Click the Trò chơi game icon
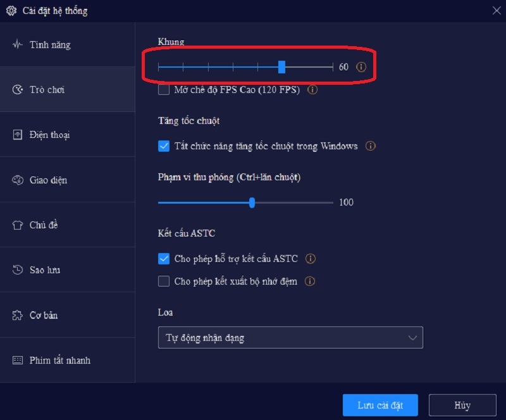The width and height of the screenshot is (506, 420). 18,89
